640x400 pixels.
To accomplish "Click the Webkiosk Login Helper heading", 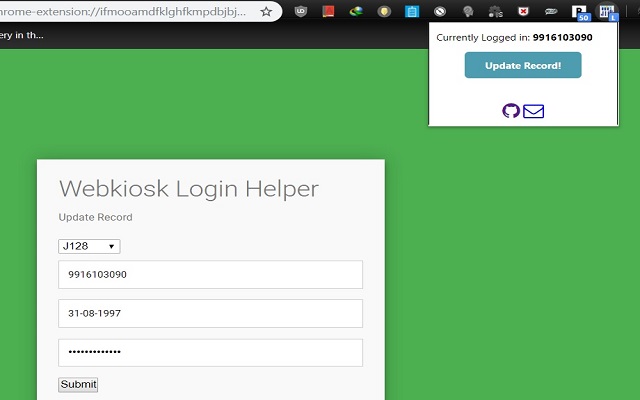I will click(189, 189).
